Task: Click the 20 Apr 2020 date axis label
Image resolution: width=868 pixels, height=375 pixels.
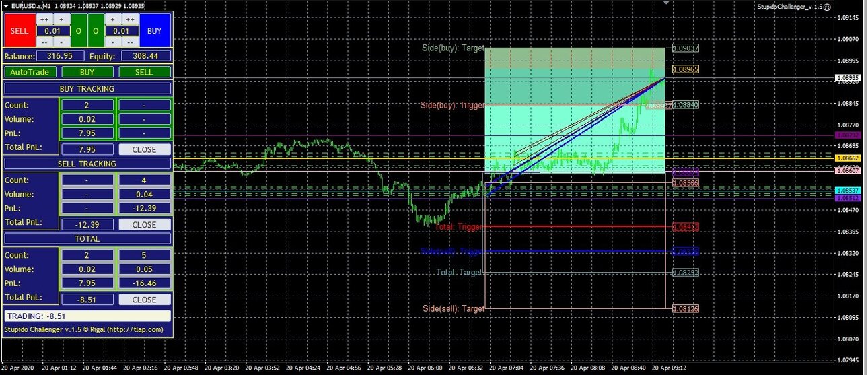Action: [18, 369]
